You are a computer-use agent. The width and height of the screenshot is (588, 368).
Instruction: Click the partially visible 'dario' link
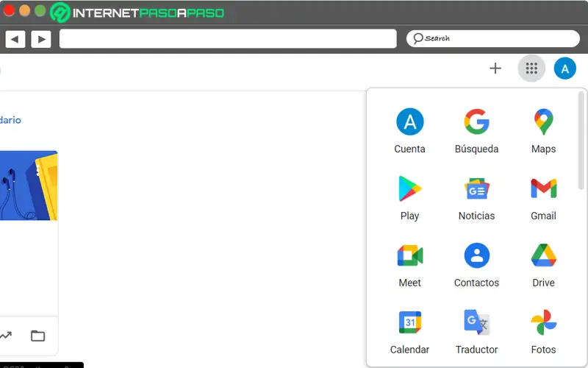[10, 120]
